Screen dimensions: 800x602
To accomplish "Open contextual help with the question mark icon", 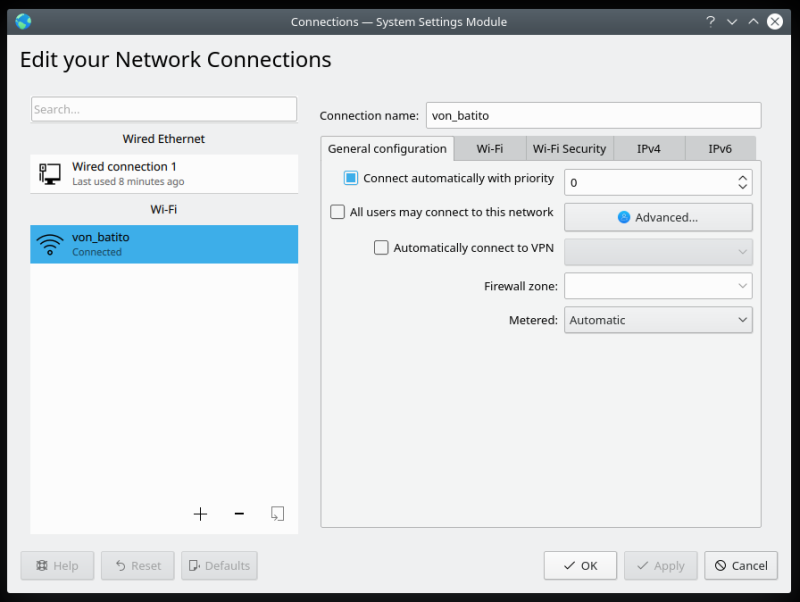I will pos(710,21).
